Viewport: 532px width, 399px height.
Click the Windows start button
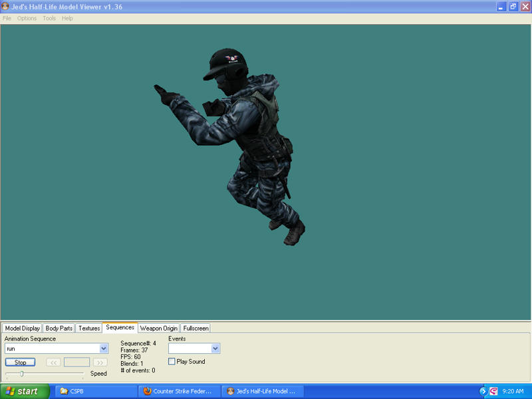(x=25, y=391)
